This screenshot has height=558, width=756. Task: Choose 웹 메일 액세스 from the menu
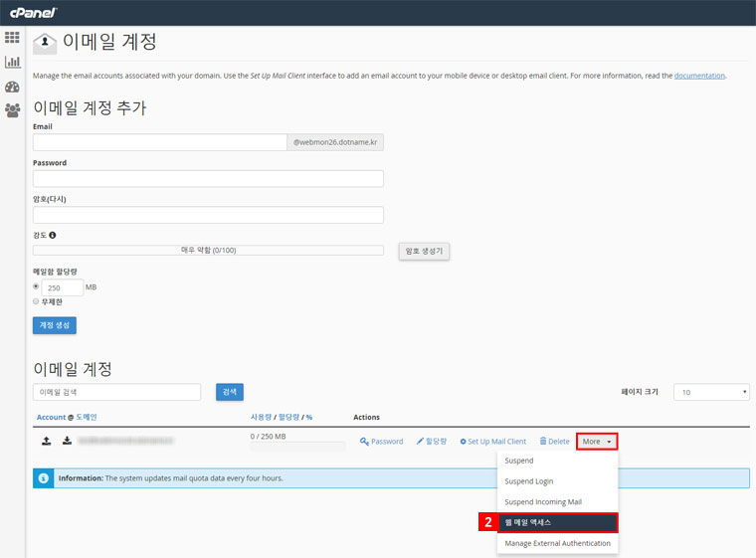coord(557,522)
